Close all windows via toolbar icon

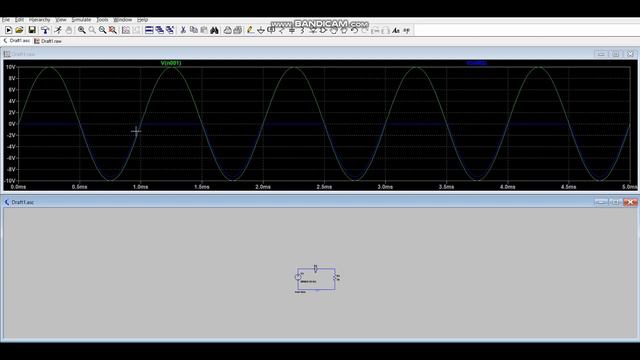[x=170, y=30]
